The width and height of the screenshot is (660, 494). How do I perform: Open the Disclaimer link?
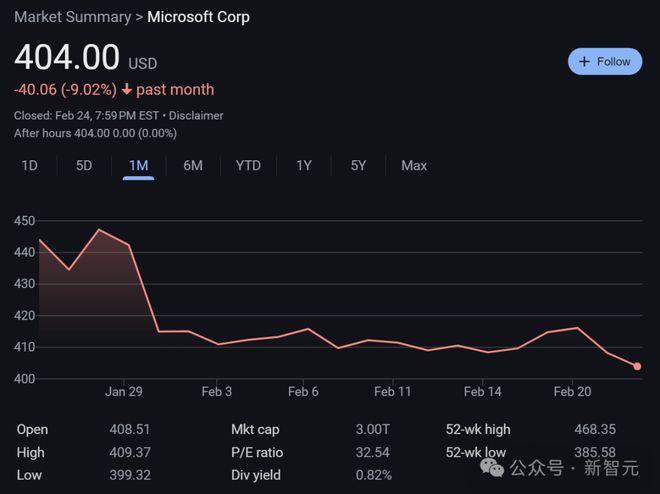[x=196, y=116]
